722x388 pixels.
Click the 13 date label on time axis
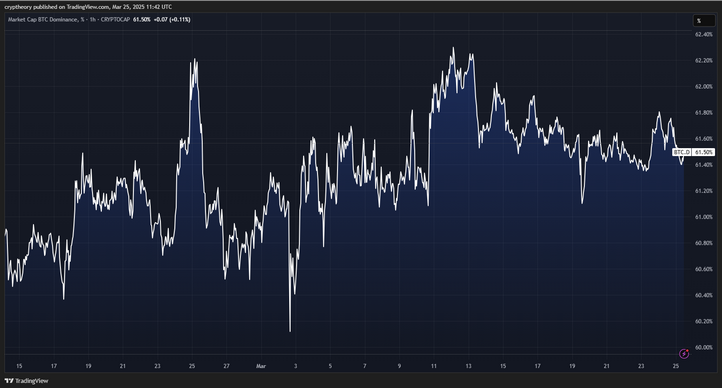468,366
